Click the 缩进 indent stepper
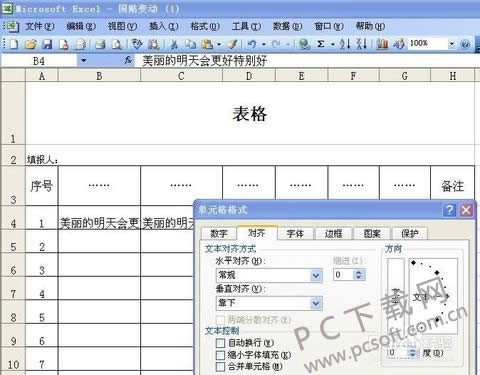 click(359, 275)
